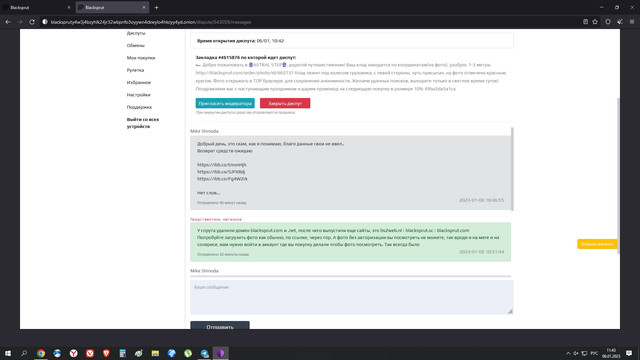Open Vivaldi browser from the taskbar
Screen dimensions: 640x360
coord(90,353)
